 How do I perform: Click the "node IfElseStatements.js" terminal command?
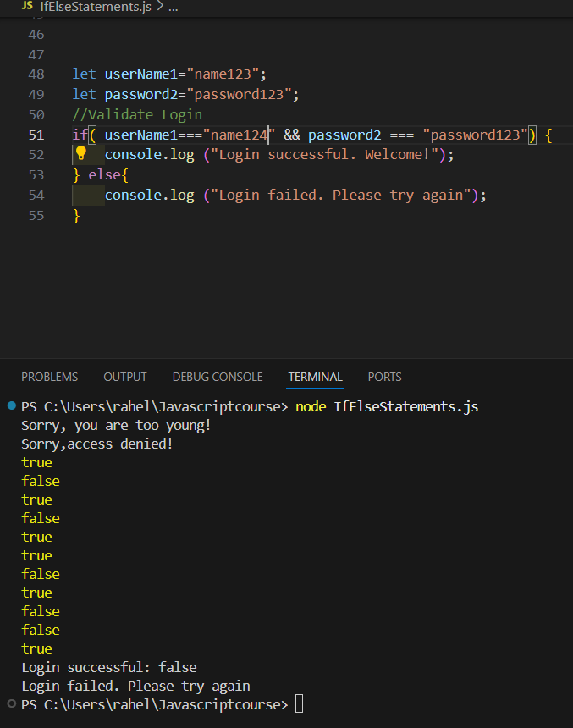tap(387, 407)
